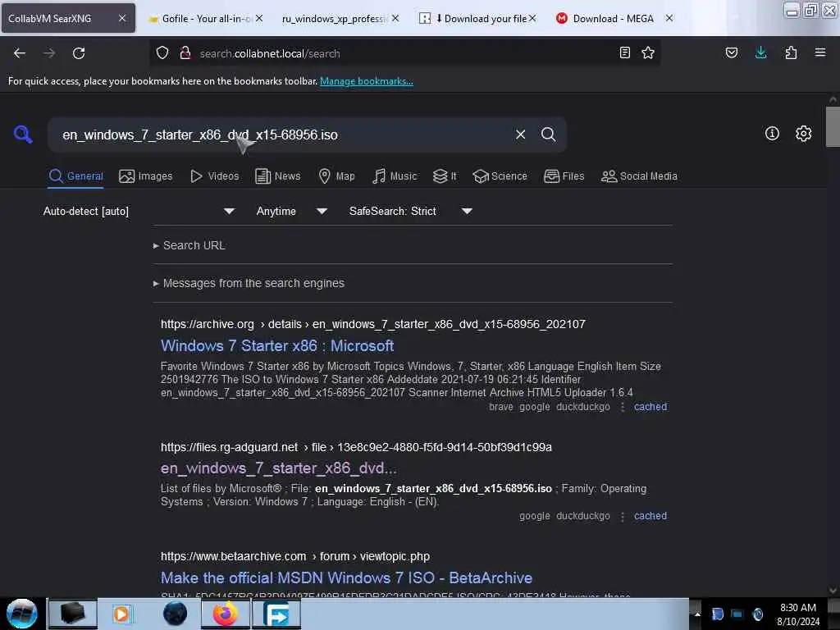Open the site security lock icon
The height and width of the screenshot is (630, 840).
(x=185, y=53)
